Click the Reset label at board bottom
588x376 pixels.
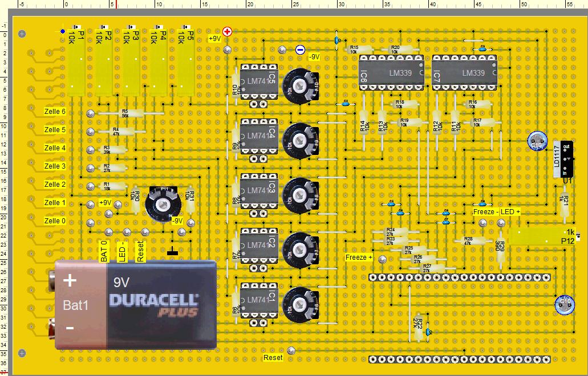(x=273, y=358)
